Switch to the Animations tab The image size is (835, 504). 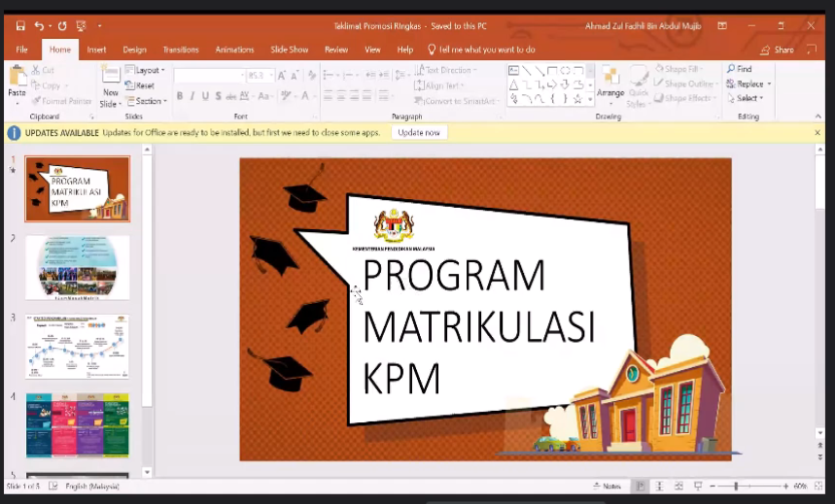tap(234, 50)
